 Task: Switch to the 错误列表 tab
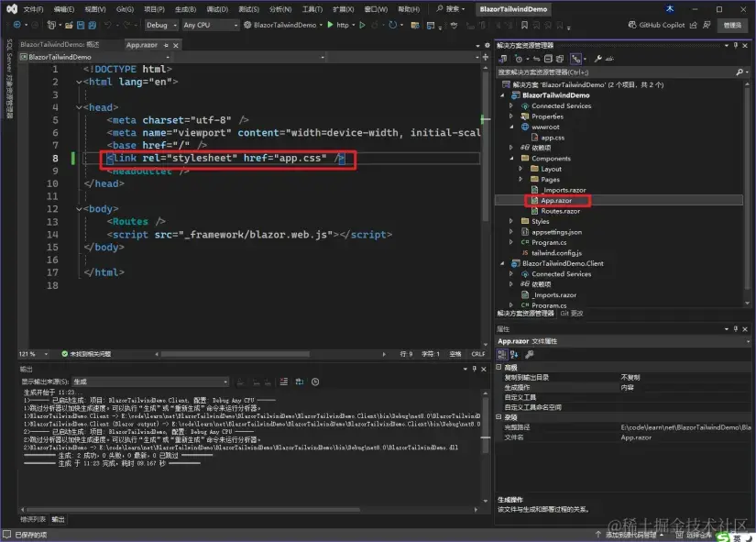[x=33, y=519]
